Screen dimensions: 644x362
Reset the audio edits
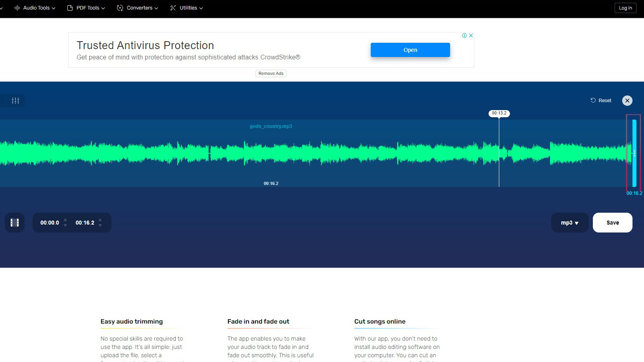pos(601,101)
